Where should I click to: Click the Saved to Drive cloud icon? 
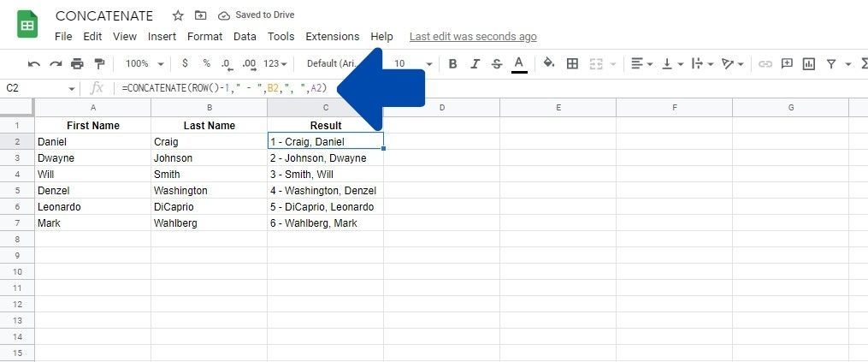(x=224, y=15)
